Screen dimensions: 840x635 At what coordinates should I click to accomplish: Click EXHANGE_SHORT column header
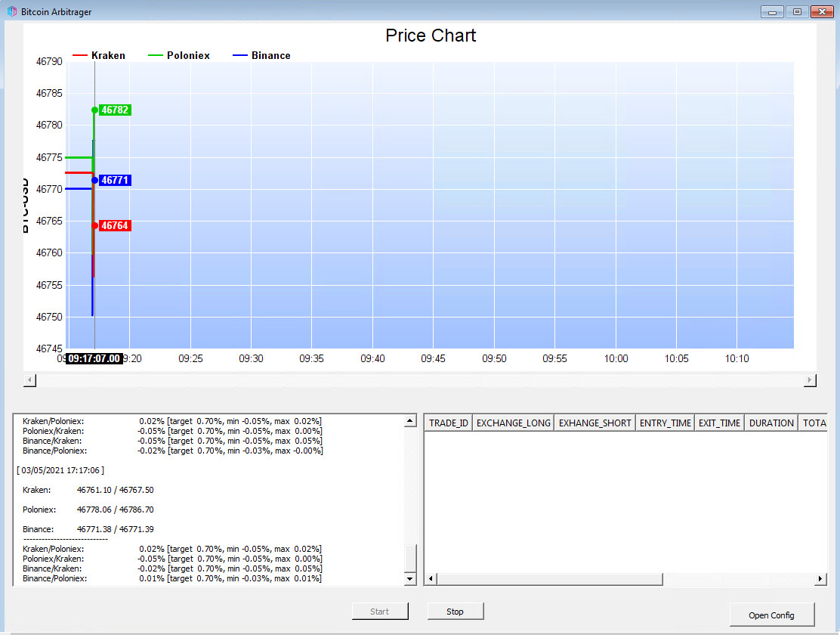tap(594, 423)
